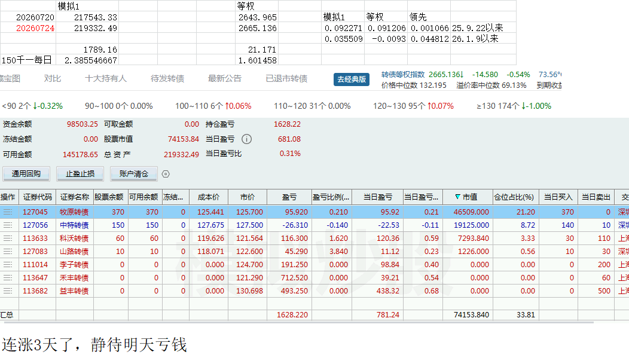Select the 110~120 31个 price range filter
This screenshot has height=364, width=629.
tap(312, 106)
